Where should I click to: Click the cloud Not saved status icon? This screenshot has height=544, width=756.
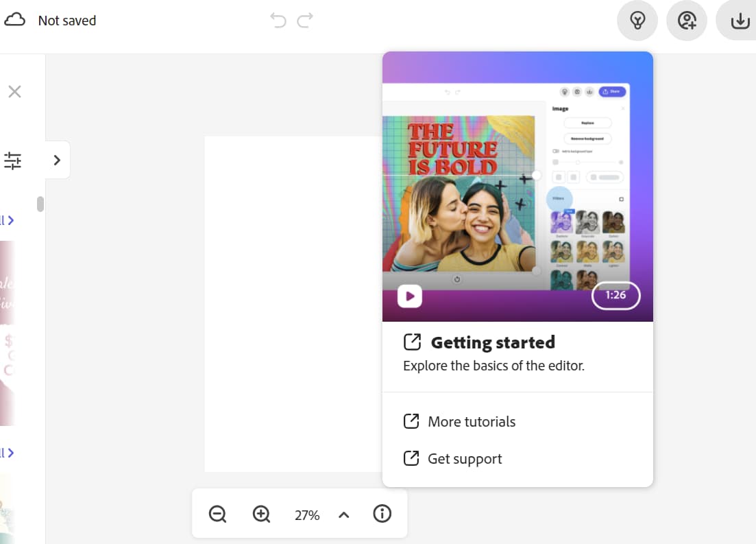[14, 21]
